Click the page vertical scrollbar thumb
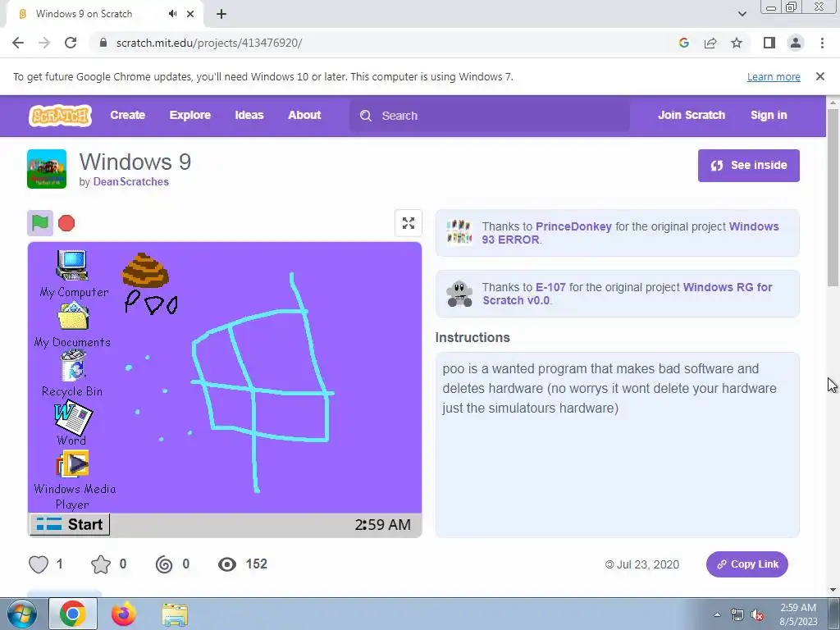The width and height of the screenshot is (840, 630). (833, 198)
